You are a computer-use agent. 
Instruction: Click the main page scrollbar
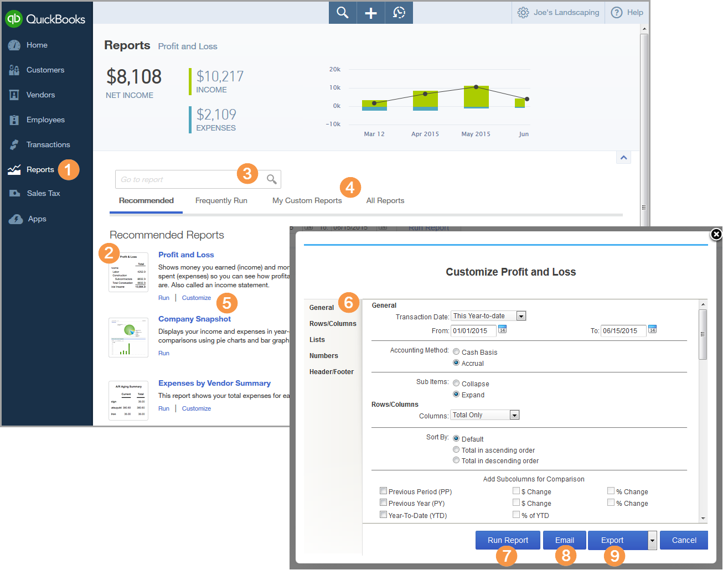pyautogui.click(x=644, y=130)
